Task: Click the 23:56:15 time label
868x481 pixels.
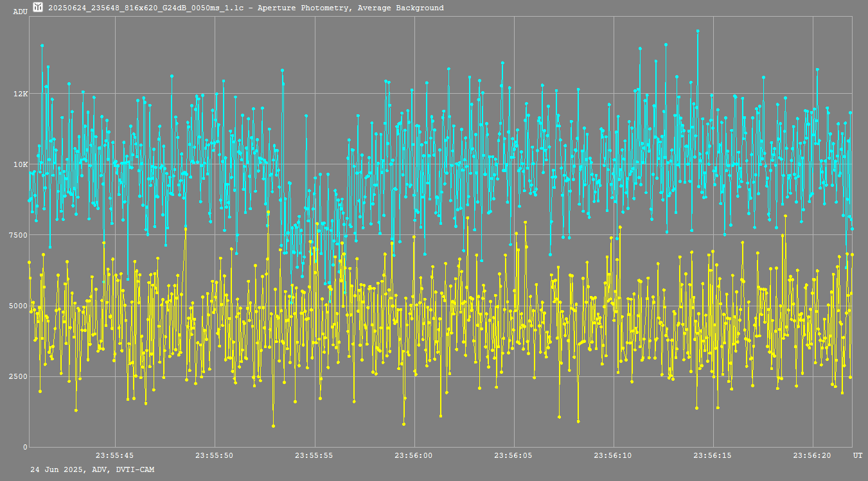Action: click(713, 455)
